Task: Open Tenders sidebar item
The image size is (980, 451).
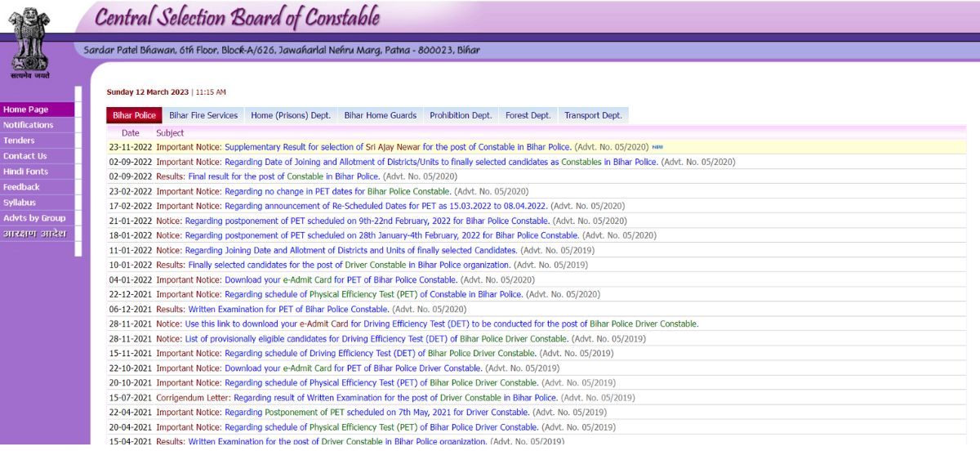Action: click(x=37, y=141)
